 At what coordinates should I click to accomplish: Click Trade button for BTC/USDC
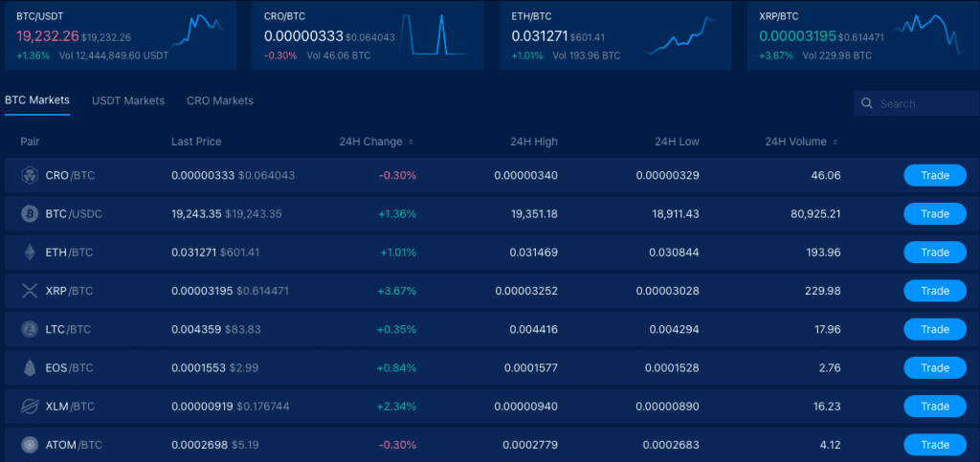[935, 214]
